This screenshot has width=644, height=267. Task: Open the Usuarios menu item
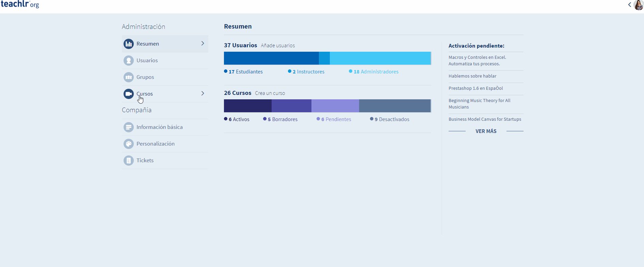click(x=165, y=61)
